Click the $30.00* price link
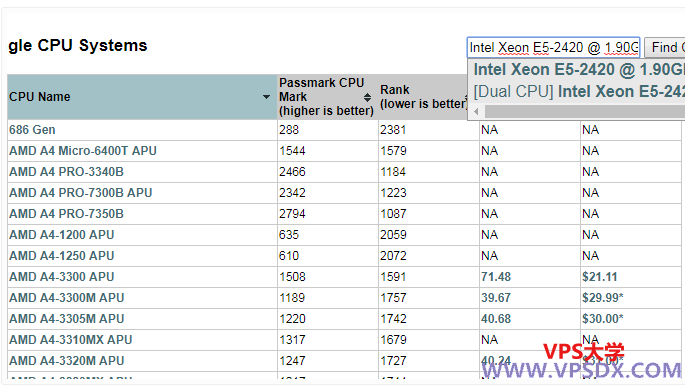The height and width of the screenshot is (387, 685). point(602,318)
